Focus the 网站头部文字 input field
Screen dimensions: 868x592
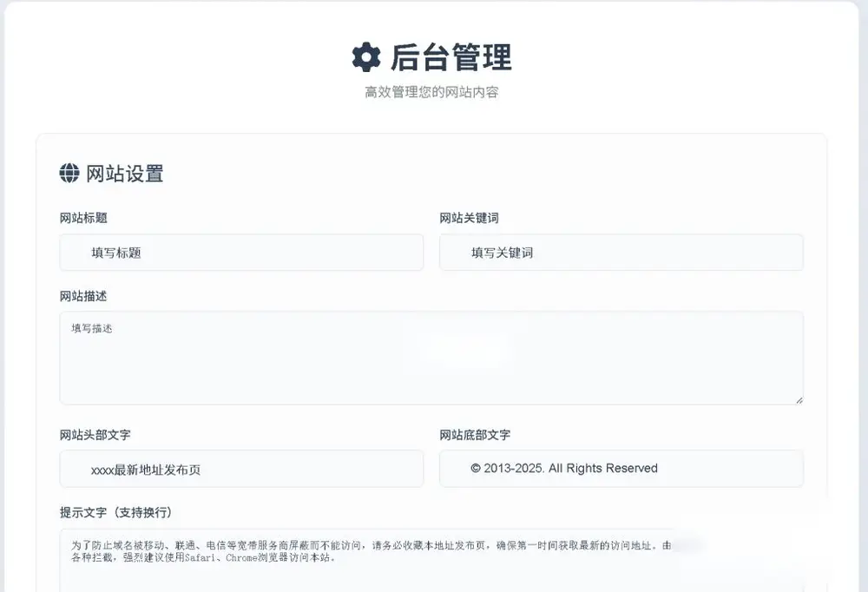coord(241,469)
